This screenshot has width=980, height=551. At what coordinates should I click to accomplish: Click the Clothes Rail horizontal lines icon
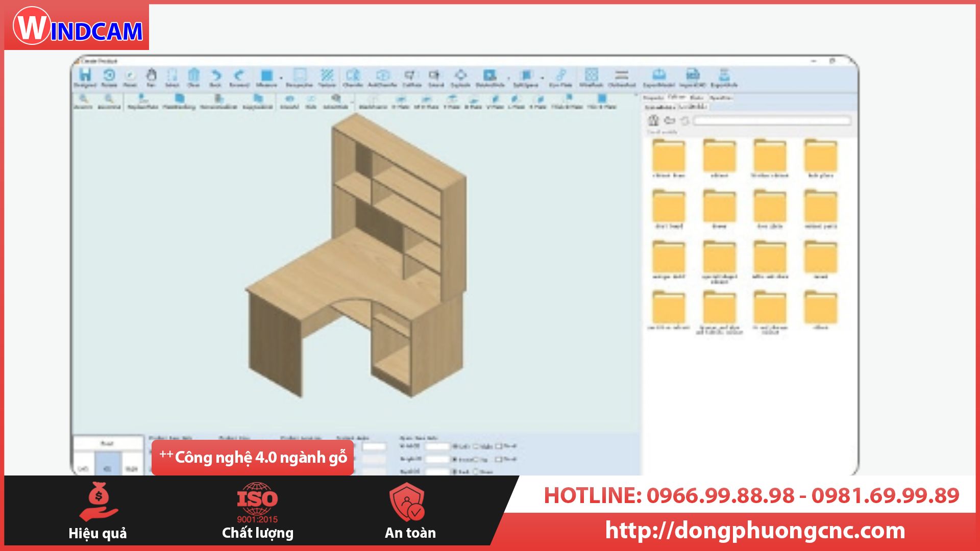pyautogui.click(x=621, y=76)
